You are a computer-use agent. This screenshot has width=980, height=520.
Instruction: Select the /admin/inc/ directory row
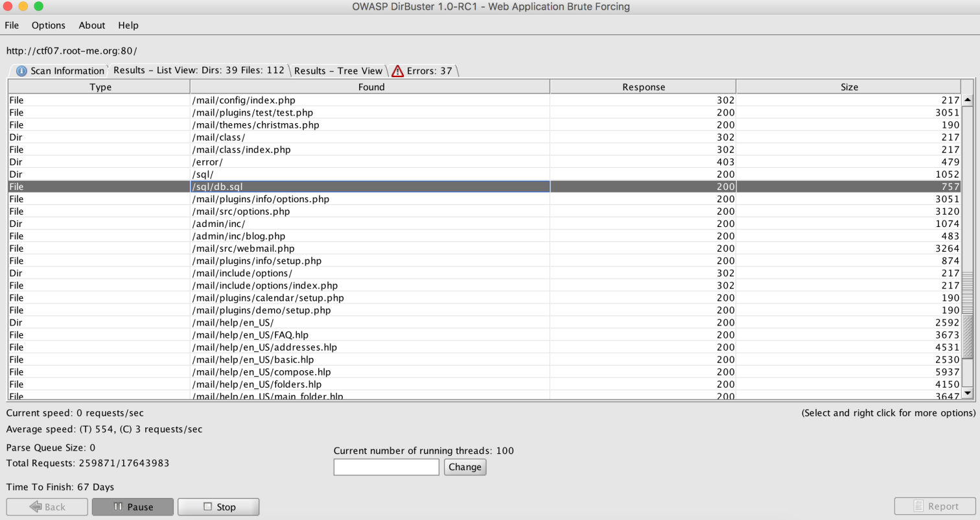484,224
